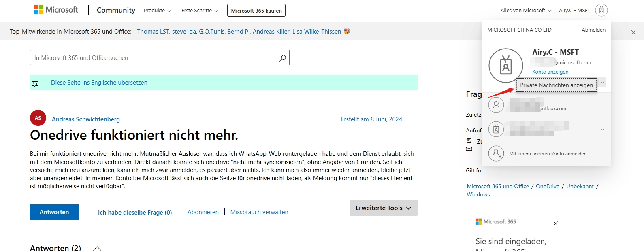Open Microsoft 365 und Office breadcrumb

pos(498,186)
